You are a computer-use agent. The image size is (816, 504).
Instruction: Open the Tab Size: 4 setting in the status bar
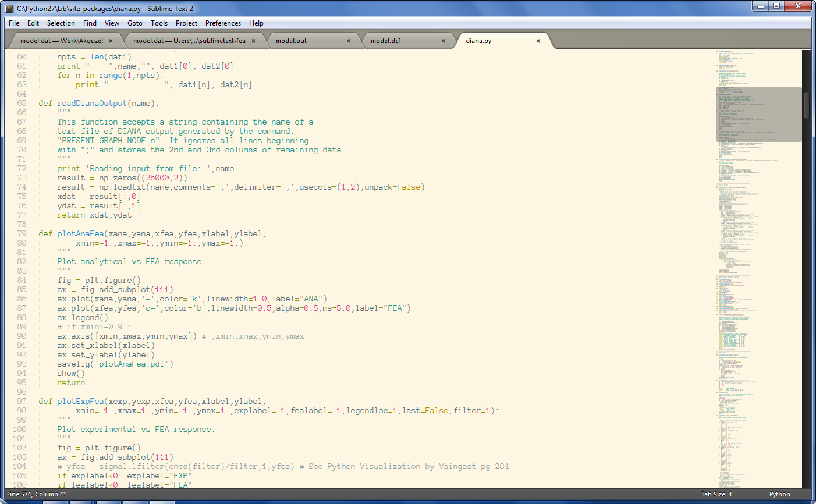716,494
